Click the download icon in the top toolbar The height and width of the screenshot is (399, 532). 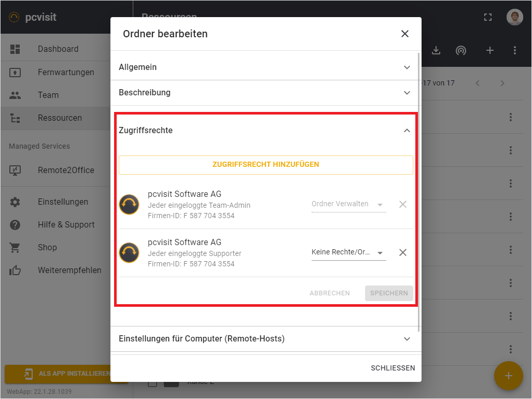click(436, 50)
